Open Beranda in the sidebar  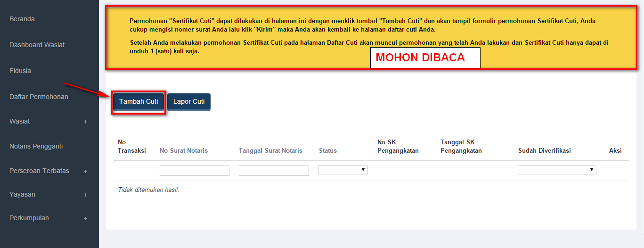pyautogui.click(x=22, y=19)
